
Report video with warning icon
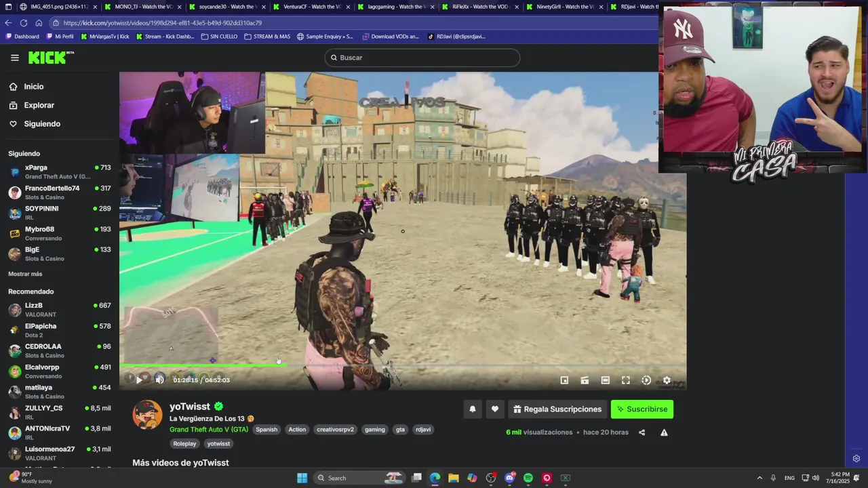(664, 432)
